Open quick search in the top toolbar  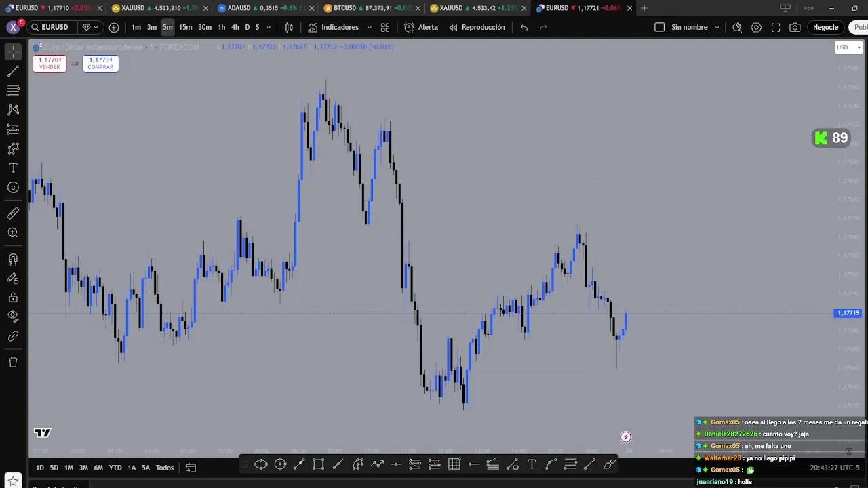pos(737,27)
